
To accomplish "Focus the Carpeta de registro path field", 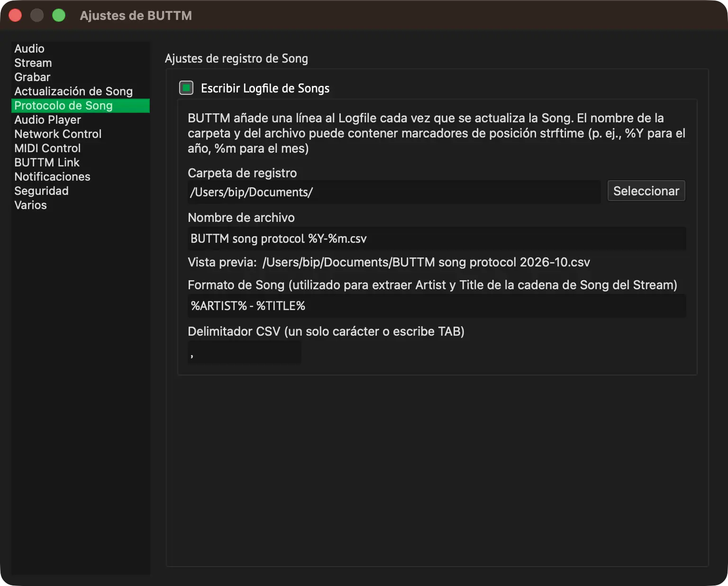I will tap(394, 192).
